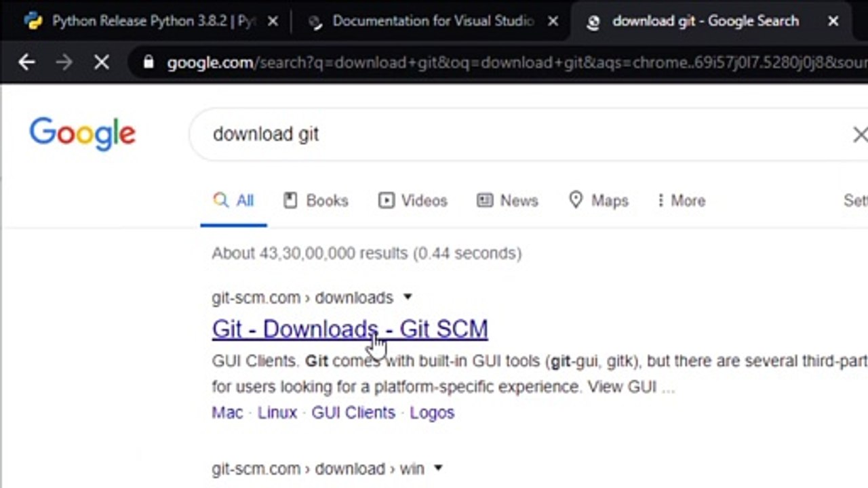The width and height of the screenshot is (868, 488).
Task: Close the Python Release tab
Action: click(x=273, y=22)
